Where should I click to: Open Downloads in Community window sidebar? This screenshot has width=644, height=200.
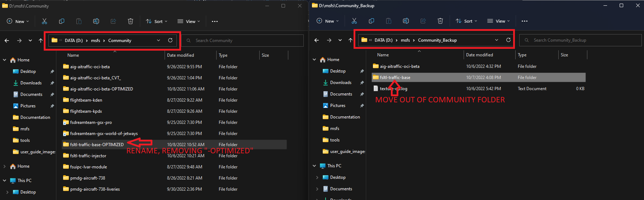31,83
